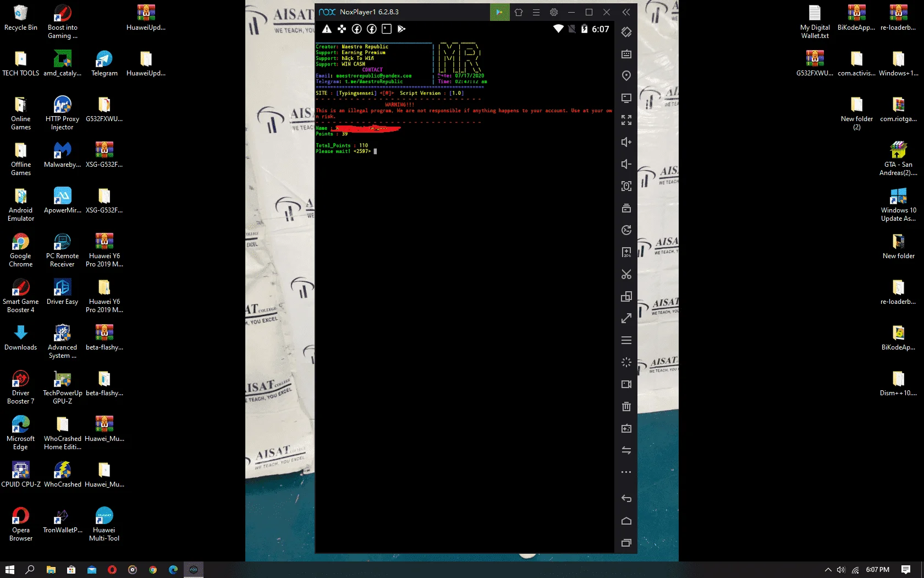Click the terminal text 'Total_Points : 110'
This screenshot has height=578, width=924.
[342, 145]
